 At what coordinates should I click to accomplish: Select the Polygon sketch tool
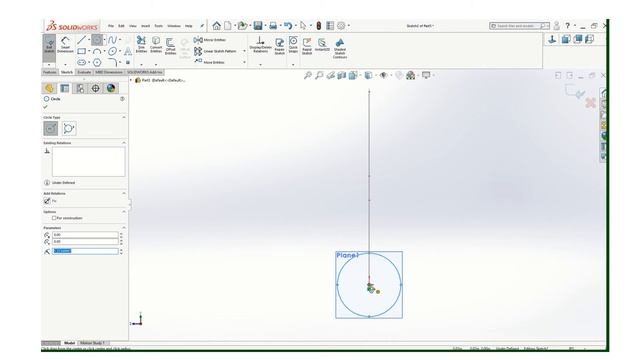click(x=97, y=62)
